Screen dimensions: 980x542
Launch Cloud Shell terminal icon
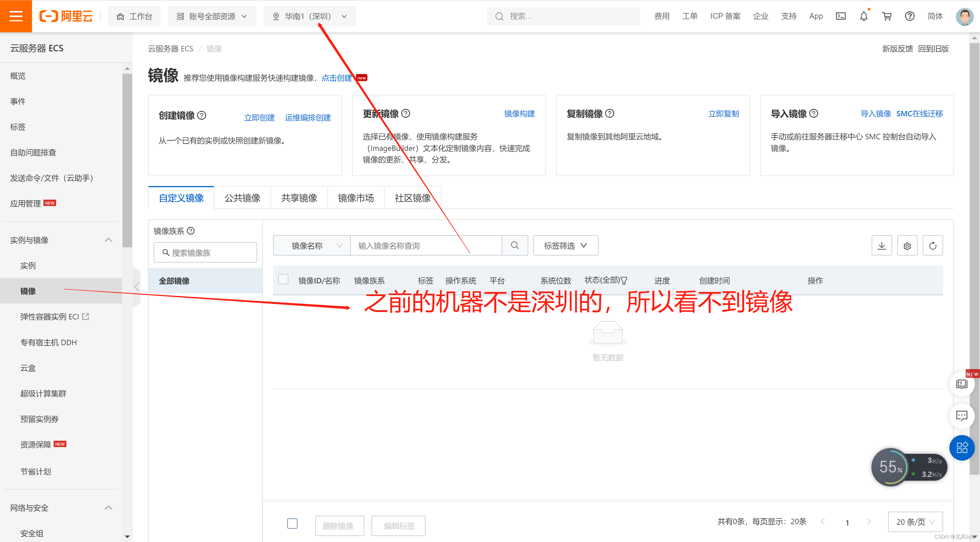(840, 16)
